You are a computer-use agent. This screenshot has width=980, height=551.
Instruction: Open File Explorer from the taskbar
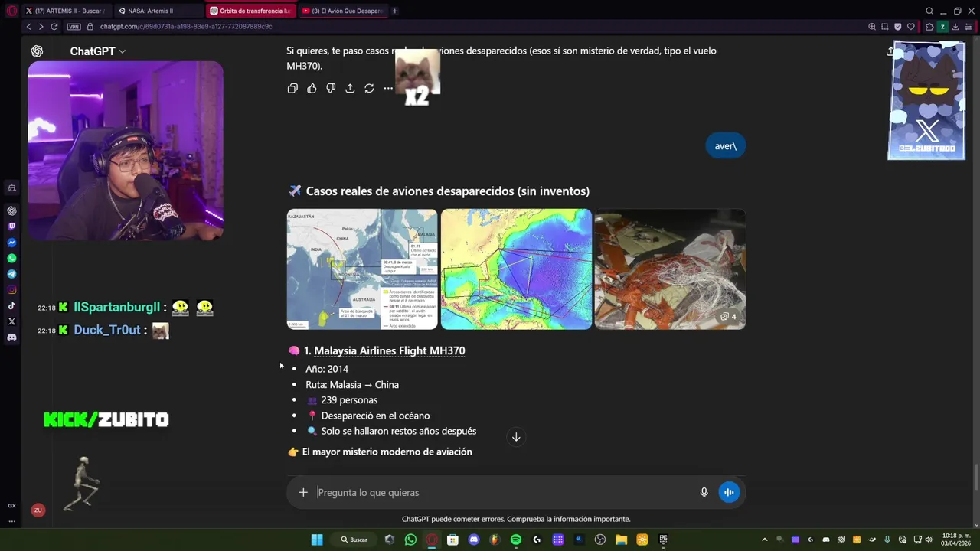coord(621,540)
